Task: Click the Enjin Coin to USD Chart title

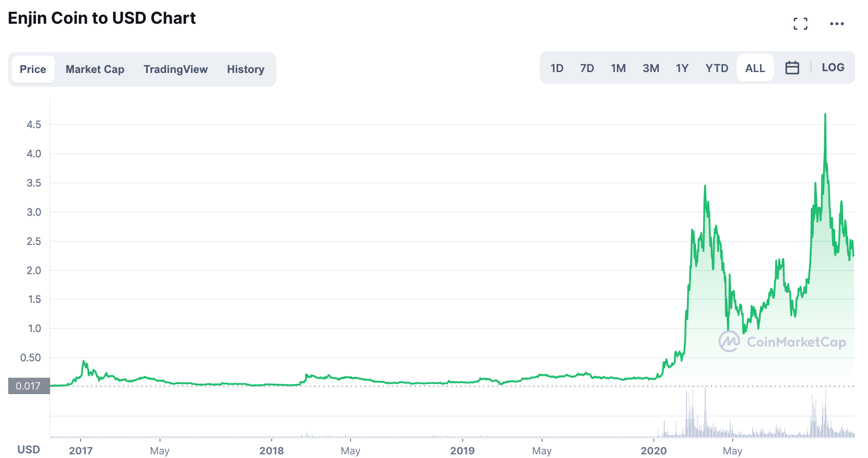Action: 102,18
